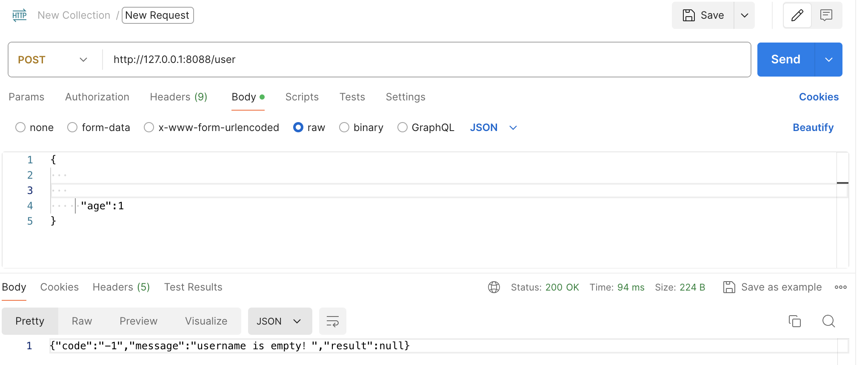Expand the Send button options arrow
This screenshot has width=868, height=365.
pos(828,60)
